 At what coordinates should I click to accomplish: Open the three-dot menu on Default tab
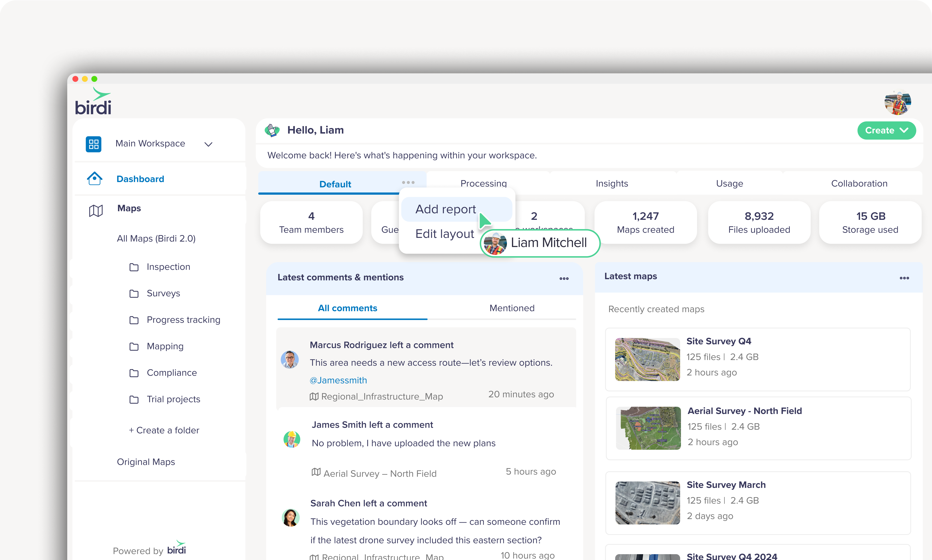coord(408,183)
